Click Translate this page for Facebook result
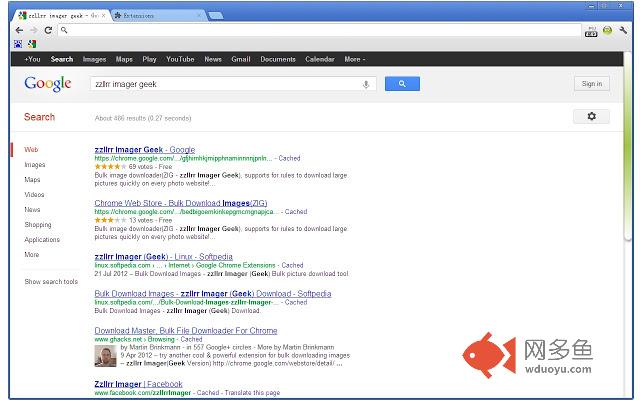Viewport: 640px width, 400px height. coord(252,393)
